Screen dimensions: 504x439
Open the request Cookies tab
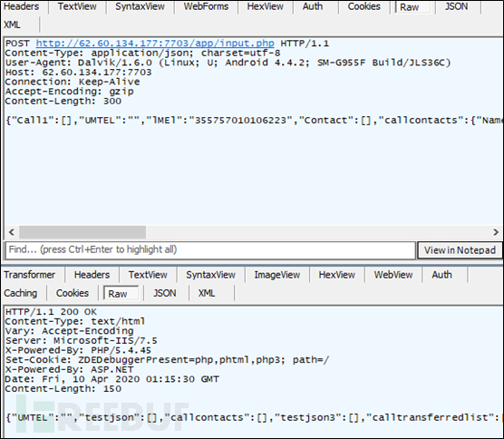[363, 6]
